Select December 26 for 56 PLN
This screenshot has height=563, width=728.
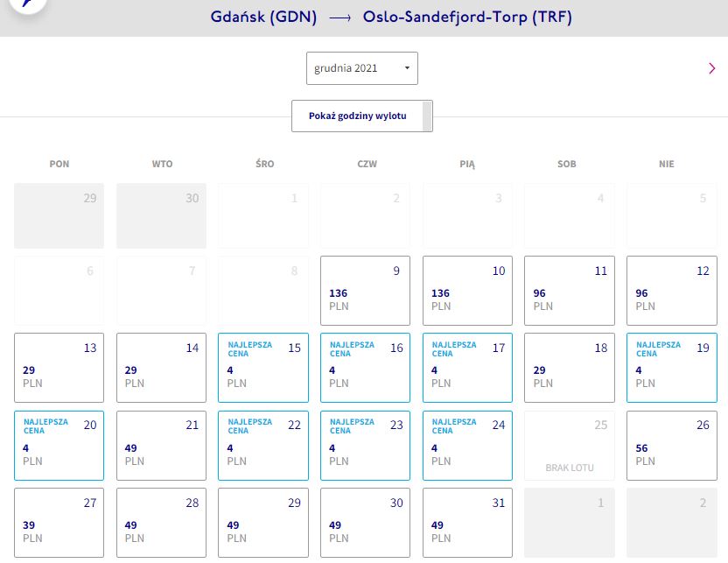pyautogui.click(x=672, y=446)
